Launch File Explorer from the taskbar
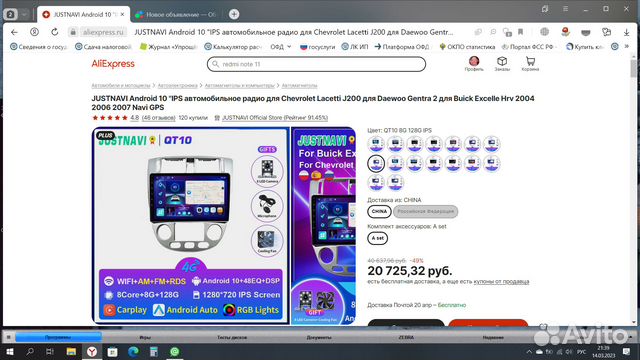 click(71, 351)
